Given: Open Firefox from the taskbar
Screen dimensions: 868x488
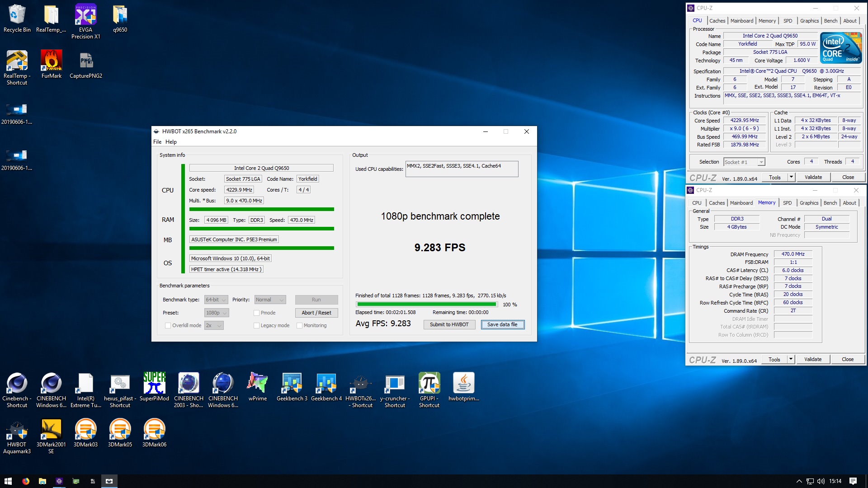Looking at the screenshot, I should click(25, 481).
